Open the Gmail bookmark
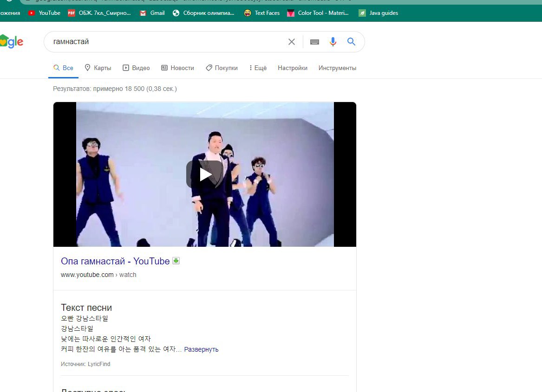The width and height of the screenshot is (542, 392). tap(152, 13)
